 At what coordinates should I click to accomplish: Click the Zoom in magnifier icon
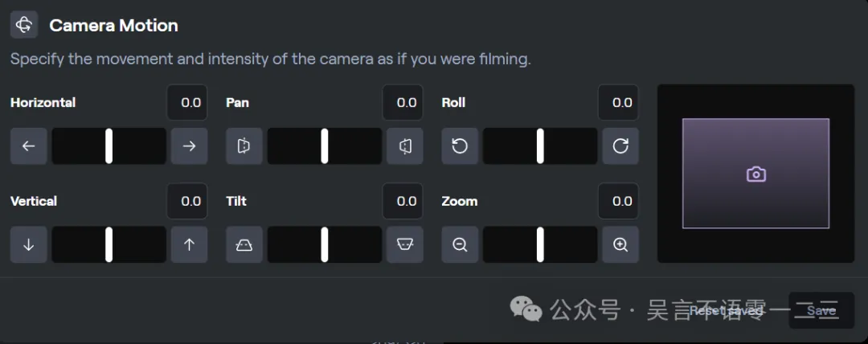click(620, 244)
